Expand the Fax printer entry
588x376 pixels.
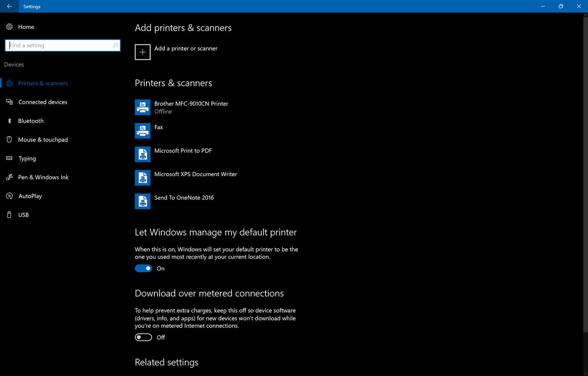tap(158, 130)
